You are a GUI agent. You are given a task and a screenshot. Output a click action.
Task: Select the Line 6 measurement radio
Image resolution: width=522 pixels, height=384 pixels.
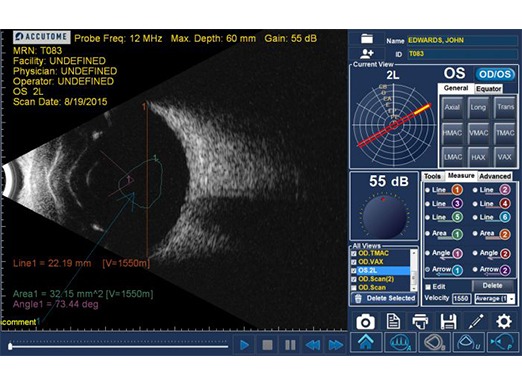tap(475, 217)
